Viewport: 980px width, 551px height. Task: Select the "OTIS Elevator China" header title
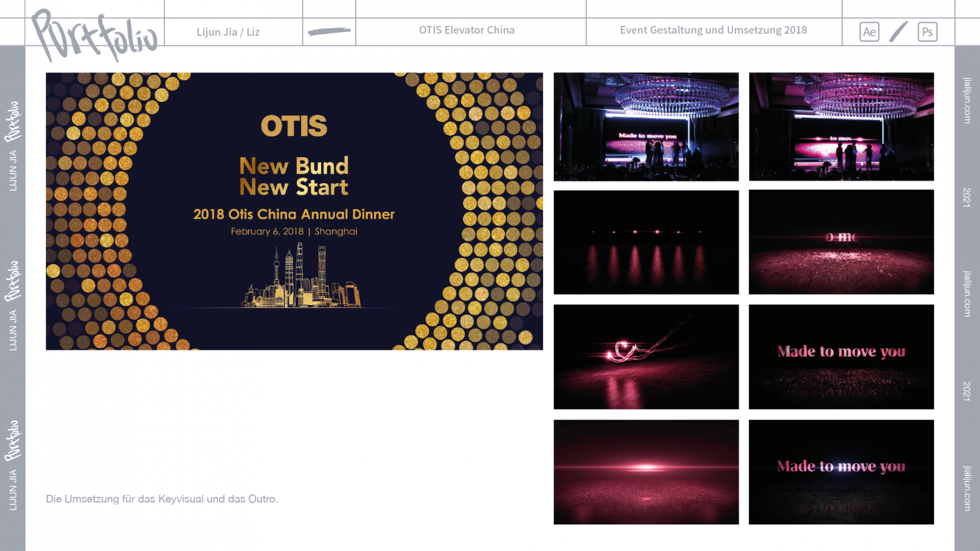pyautogui.click(x=466, y=30)
